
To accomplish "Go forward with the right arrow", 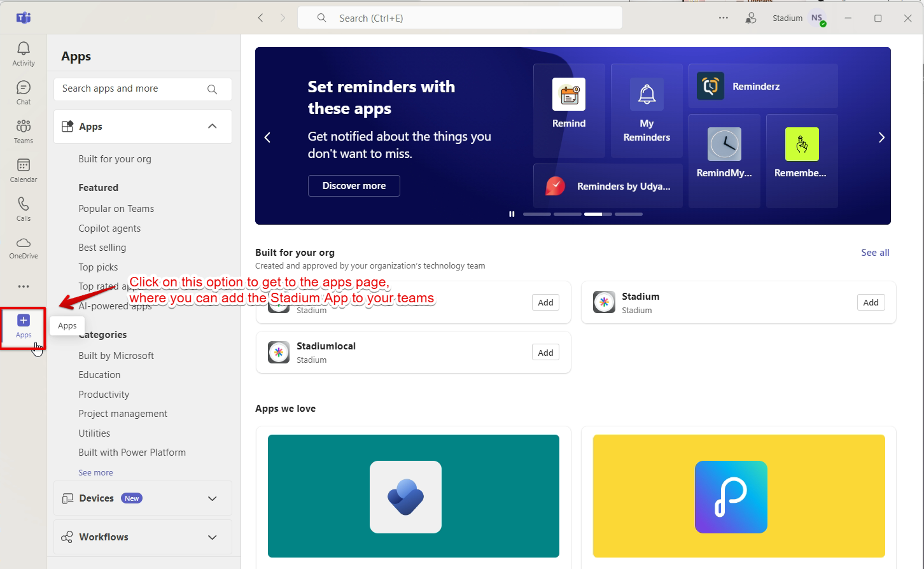I will point(283,18).
